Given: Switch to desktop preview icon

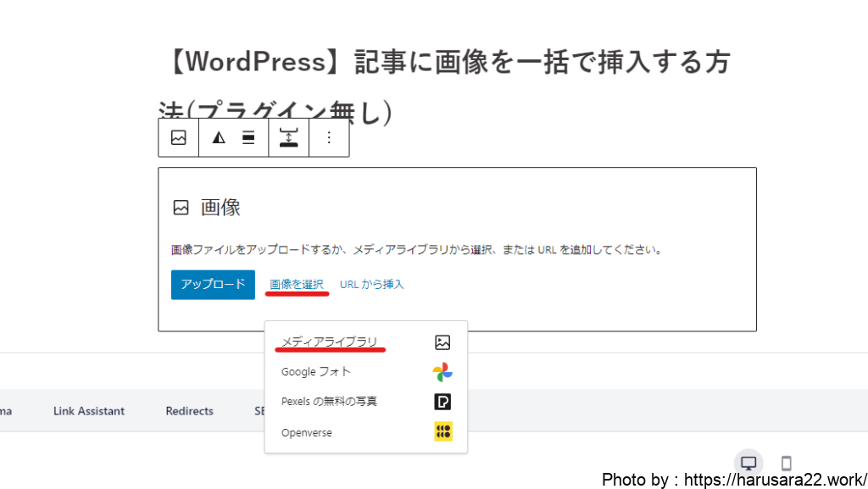Looking at the screenshot, I should click(748, 463).
